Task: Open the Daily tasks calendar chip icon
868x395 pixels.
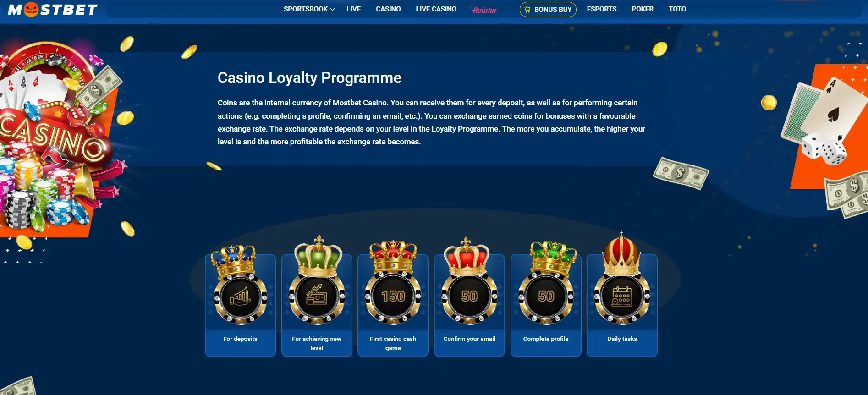Action: (x=622, y=298)
